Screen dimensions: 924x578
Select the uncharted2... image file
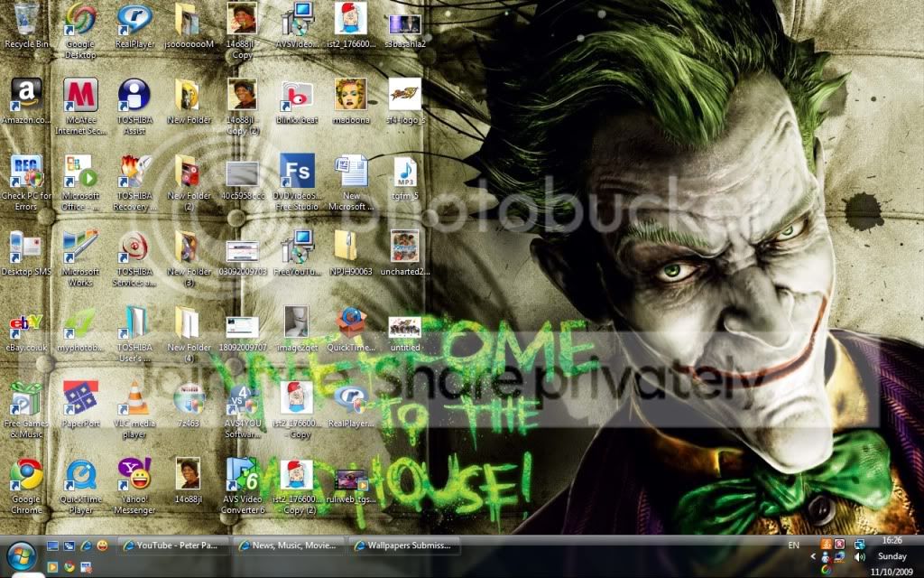coord(405,253)
